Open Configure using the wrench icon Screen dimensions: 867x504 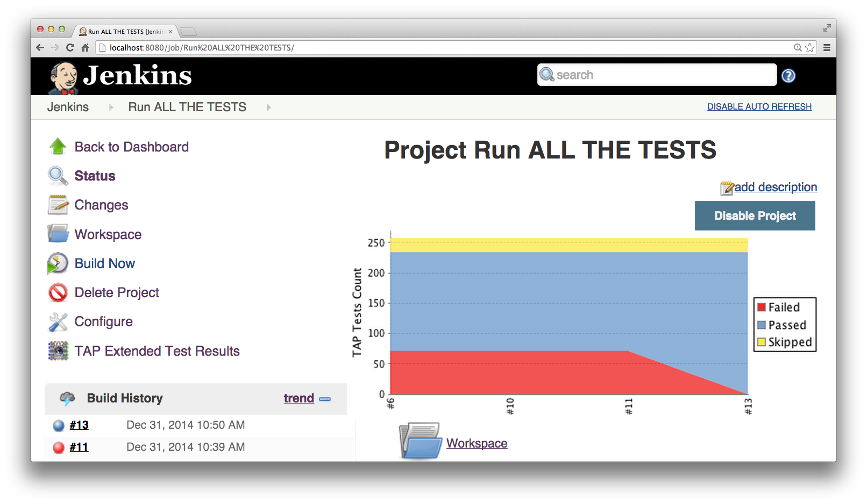pyautogui.click(x=58, y=322)
